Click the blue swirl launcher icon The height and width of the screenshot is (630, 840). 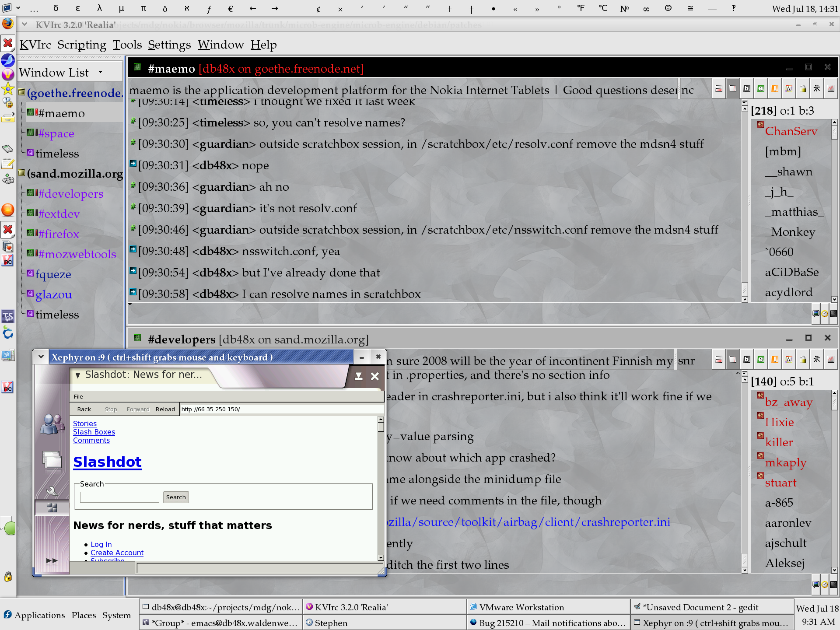[x=8, y=333]
